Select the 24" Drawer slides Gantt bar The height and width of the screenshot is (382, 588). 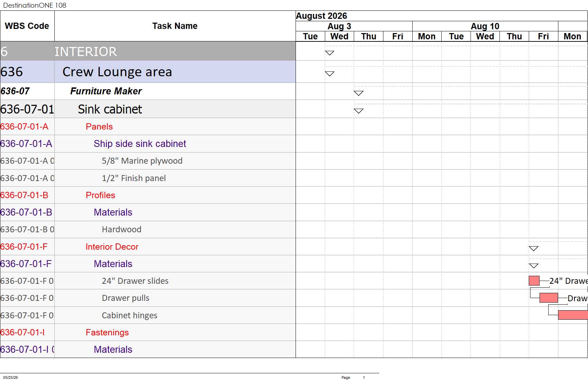tap(534, 281)
